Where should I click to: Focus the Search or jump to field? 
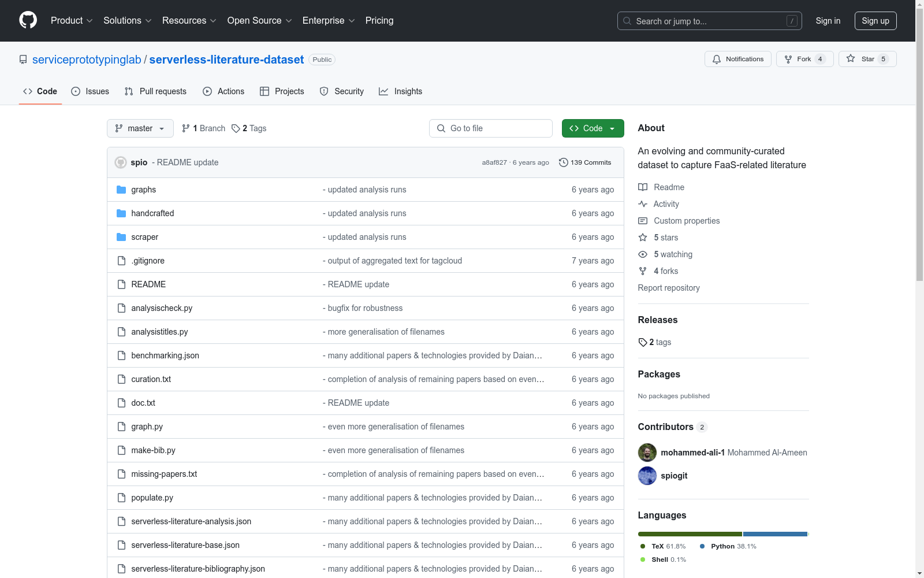(x=710, y=21)
